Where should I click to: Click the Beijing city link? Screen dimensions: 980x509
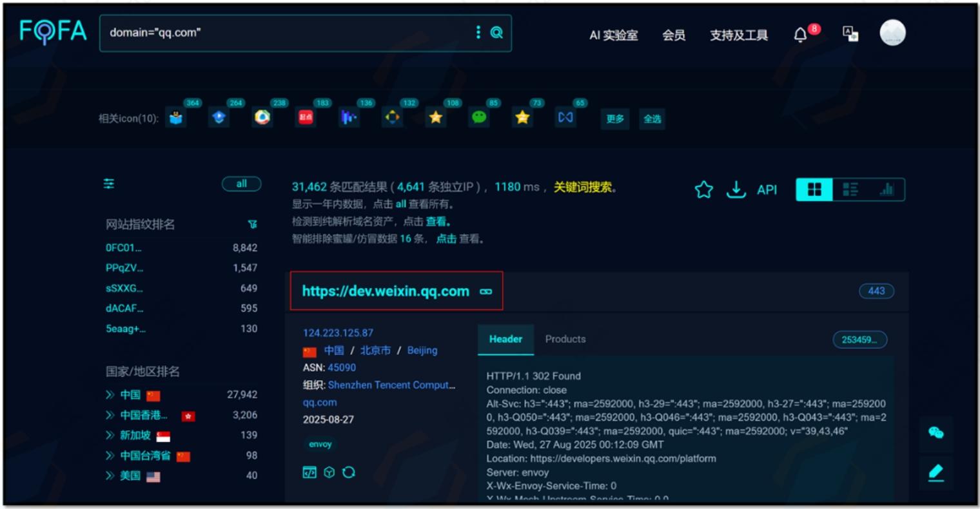coord(422,351)
